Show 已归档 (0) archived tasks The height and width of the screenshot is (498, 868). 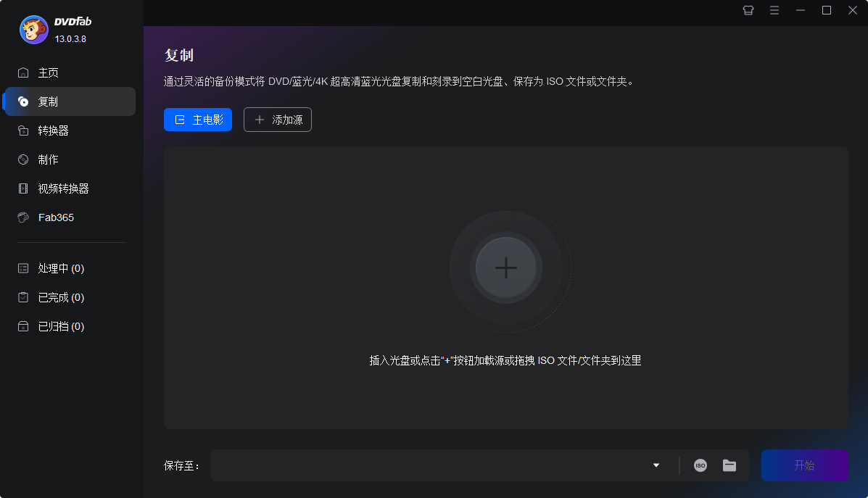pos(70,326)
